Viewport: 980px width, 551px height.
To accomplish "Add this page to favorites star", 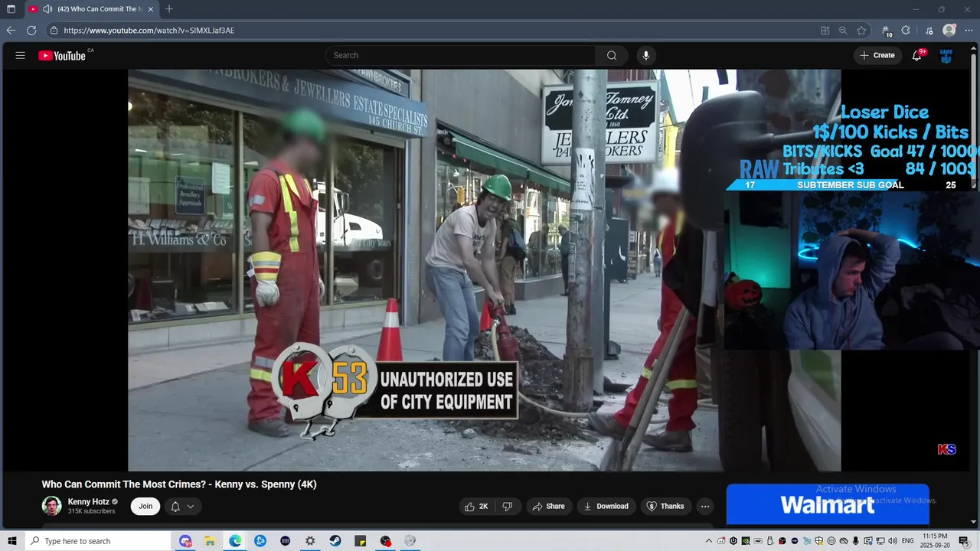I will tap(861, 31).
